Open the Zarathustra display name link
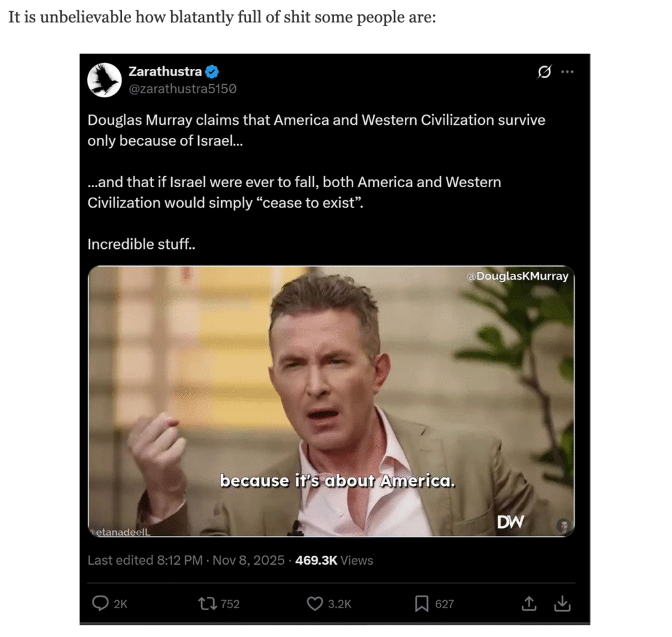Screen dimensions: 672x637 click(165, 71)
